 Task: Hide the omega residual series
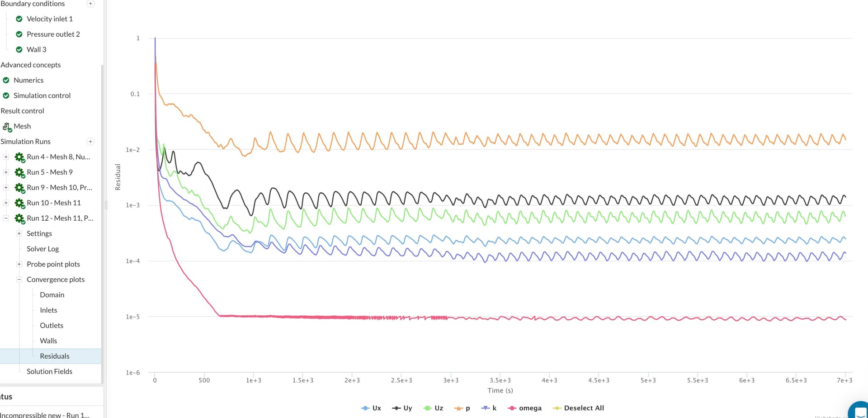(x=524, y=408)
